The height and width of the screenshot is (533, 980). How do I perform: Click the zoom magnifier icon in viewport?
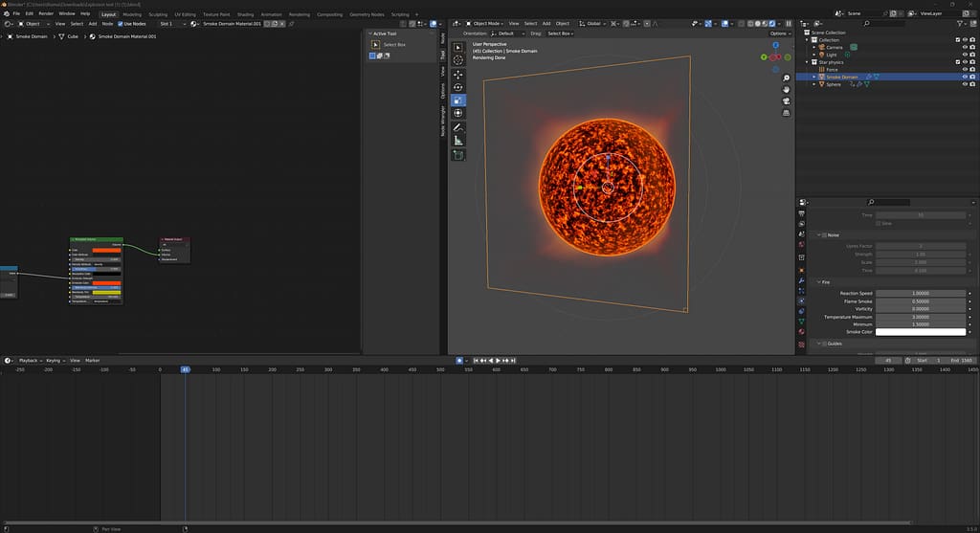point(786,78)
